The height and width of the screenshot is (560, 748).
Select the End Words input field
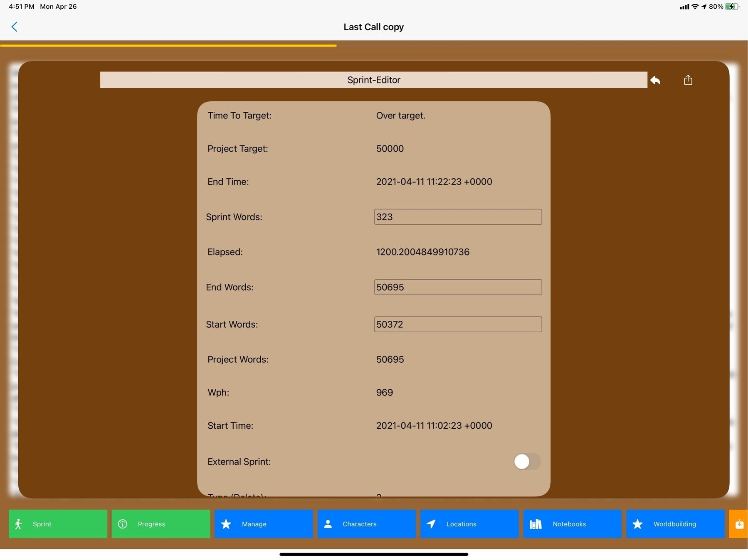[457, 287]
